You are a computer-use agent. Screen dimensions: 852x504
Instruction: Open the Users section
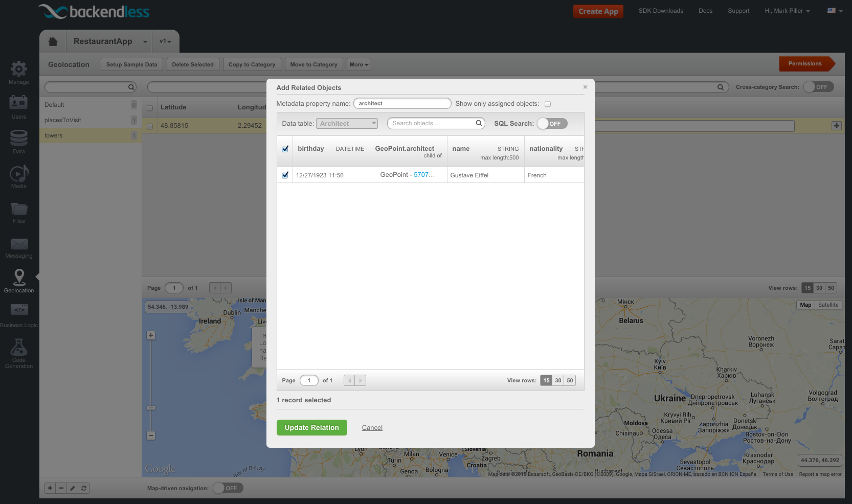(x=19, y=107)
